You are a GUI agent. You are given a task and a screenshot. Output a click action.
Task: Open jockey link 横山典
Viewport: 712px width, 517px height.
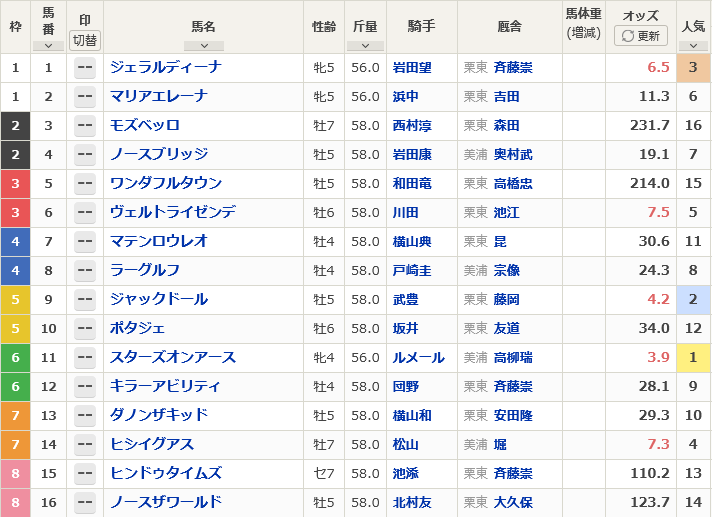412,241
